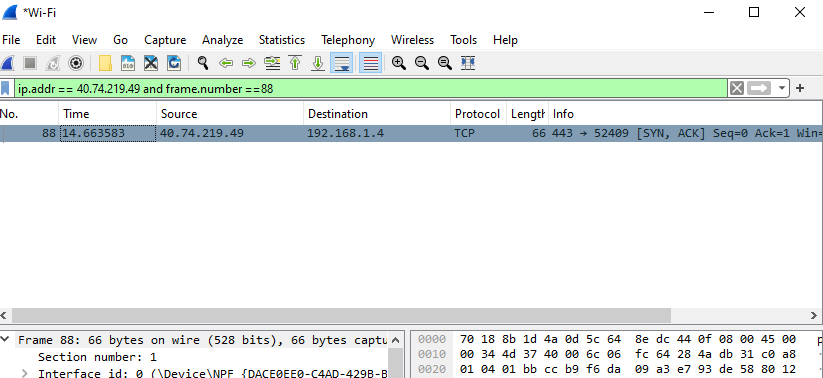Go forward to the next packet
823x378 pixels.
249,64
